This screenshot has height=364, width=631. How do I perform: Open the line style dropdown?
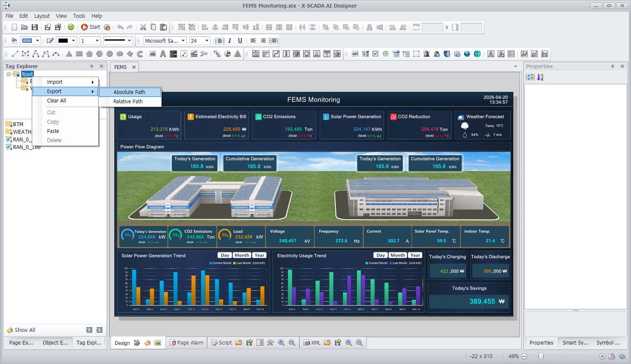pyautogui.click(x=129, y=41)
